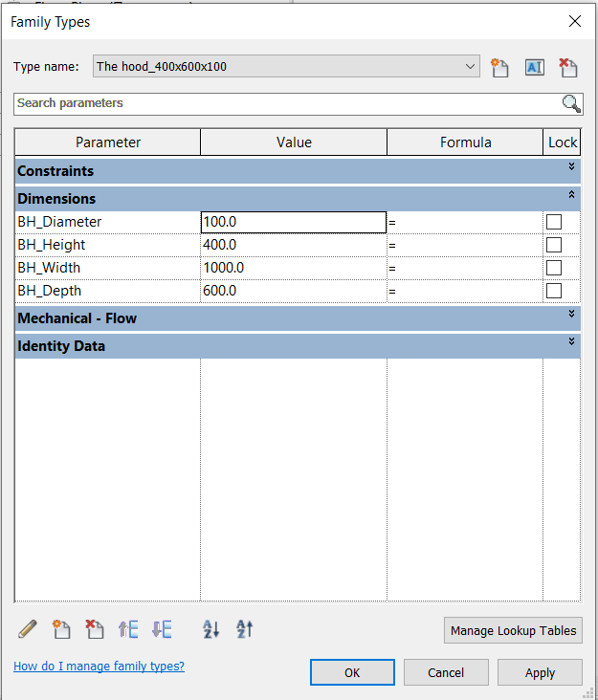Click the New Parameter icon in bottom toolbar
This screenshot has width=598, height=700.
click(x=62, y=628)
